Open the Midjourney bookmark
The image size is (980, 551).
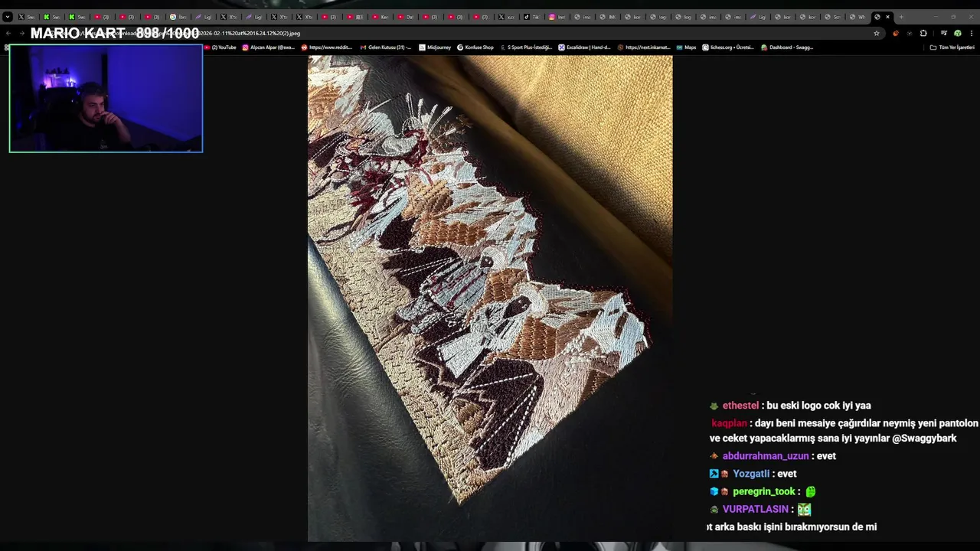coord(435,47)
